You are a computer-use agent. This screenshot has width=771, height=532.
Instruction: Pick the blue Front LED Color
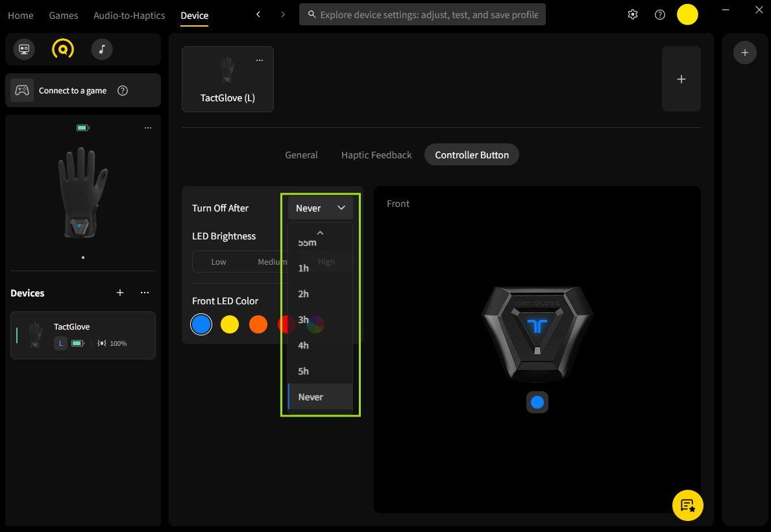(x=201, y=324)
